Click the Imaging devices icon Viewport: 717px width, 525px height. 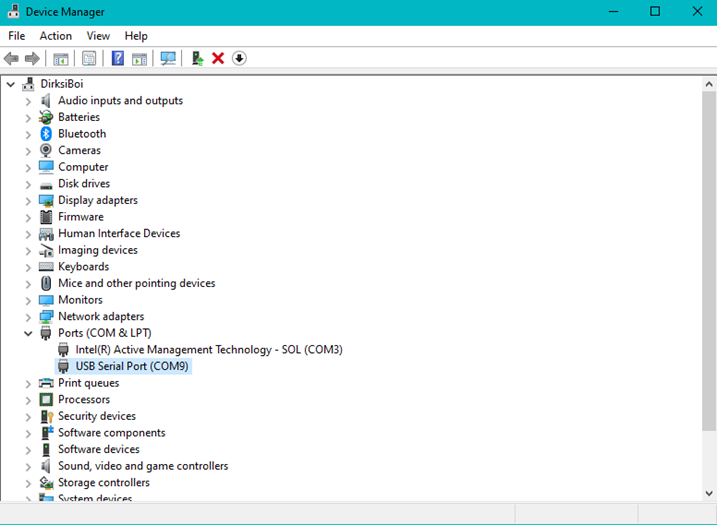pos(46,250)
